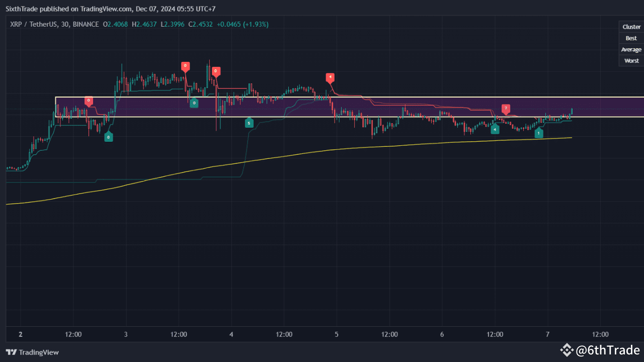The height and width of the screenshot is (362, 644).
Task: Open the BINANCE exchange selector
Action: click(x=85, y=24)
